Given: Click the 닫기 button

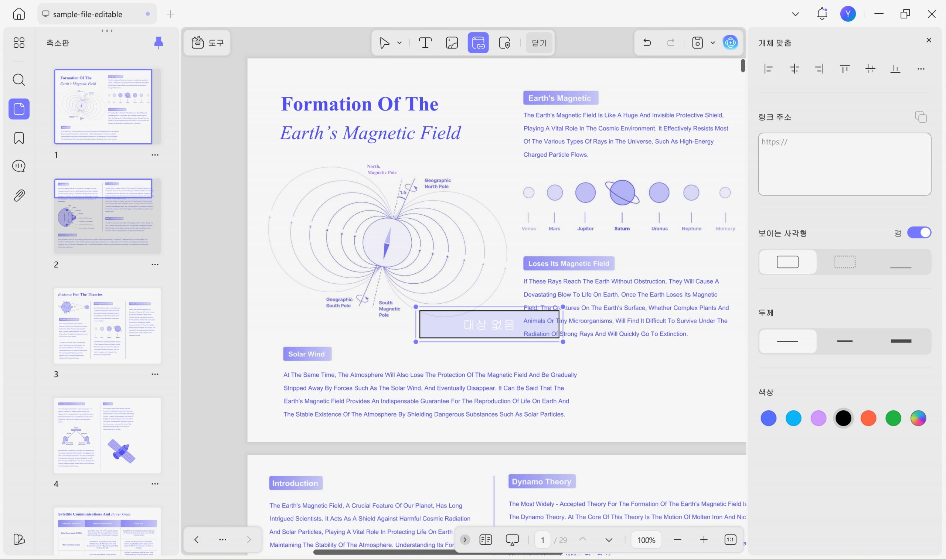Looking at the screenshot, I should point(539,42).
